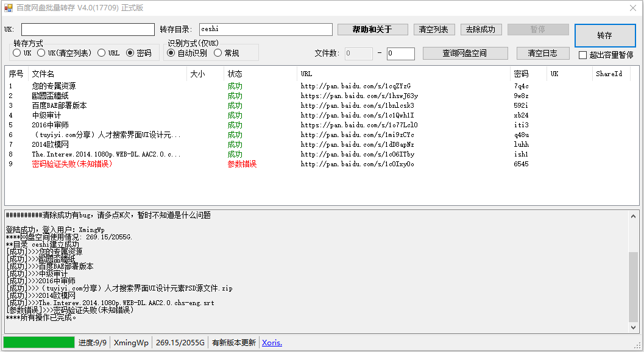Clear the log with 清空日志
Viewport: 644px width, 352px height.
coord(542,53)
